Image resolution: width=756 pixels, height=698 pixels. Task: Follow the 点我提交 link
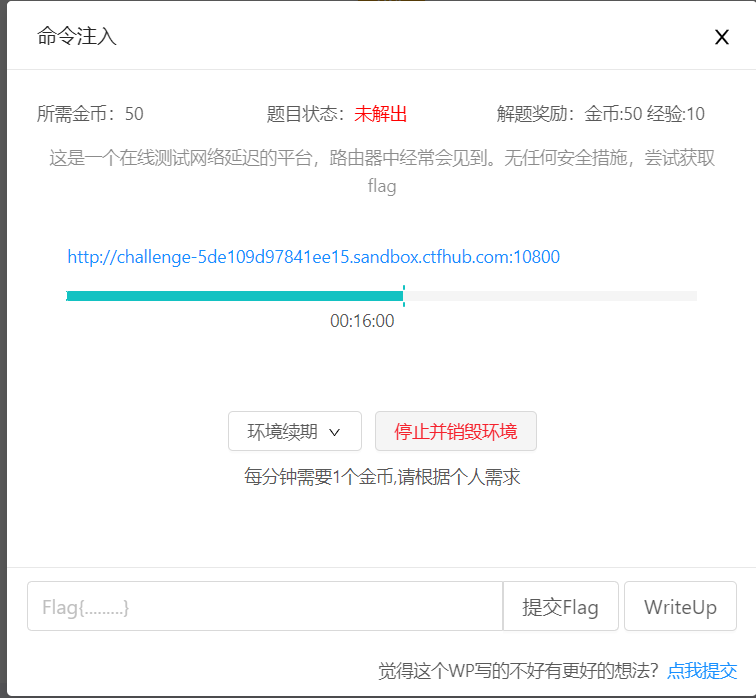tap(702, 670)
